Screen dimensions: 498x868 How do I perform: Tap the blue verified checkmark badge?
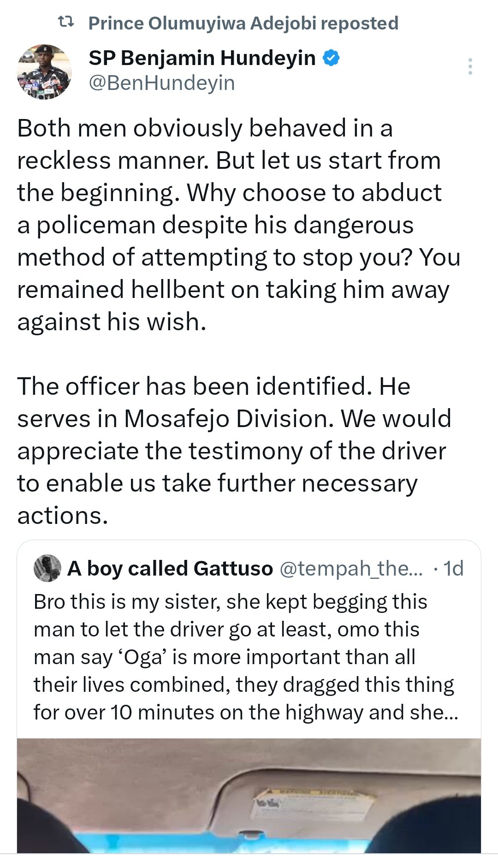click(331, 58)
